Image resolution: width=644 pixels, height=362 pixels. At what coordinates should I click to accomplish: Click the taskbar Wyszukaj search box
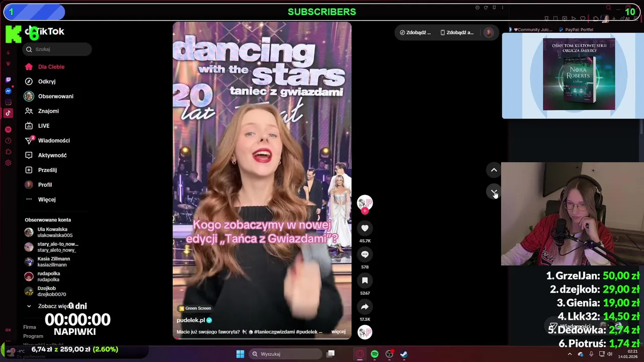(x=286, y=354)
